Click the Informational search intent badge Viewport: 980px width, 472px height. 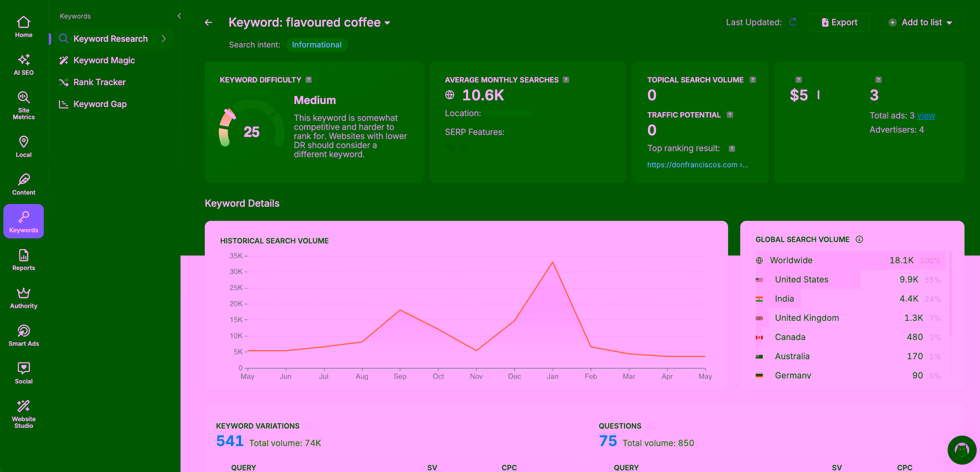(317, 44)
